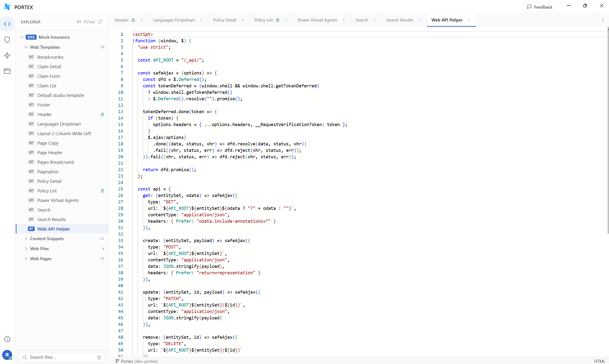This screenshot has width=609, height=364.
Task: Close the Web API Helper tab
Action: (469, 20)
